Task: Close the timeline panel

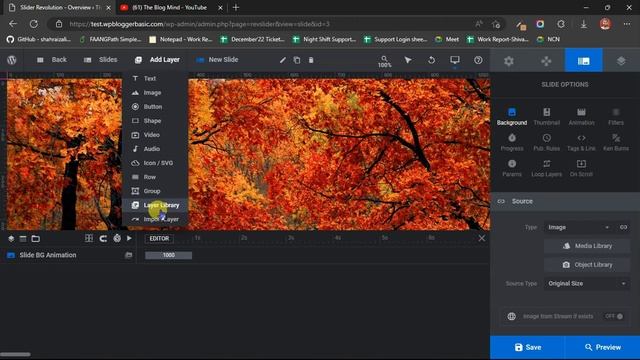Action: (x=482, y=238)
